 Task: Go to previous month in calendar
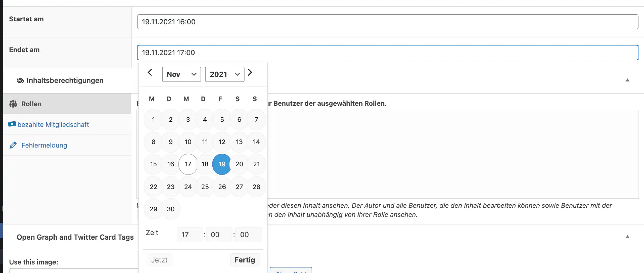(150, 73)
